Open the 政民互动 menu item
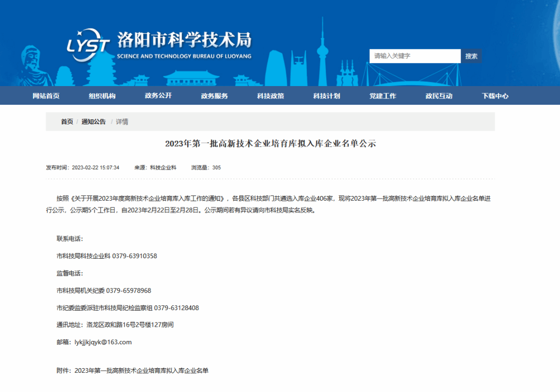 tap(439, 96)
